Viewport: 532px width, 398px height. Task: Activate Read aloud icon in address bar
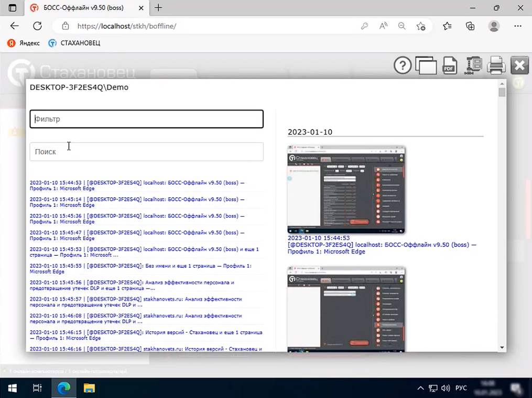tap(383, 26)
